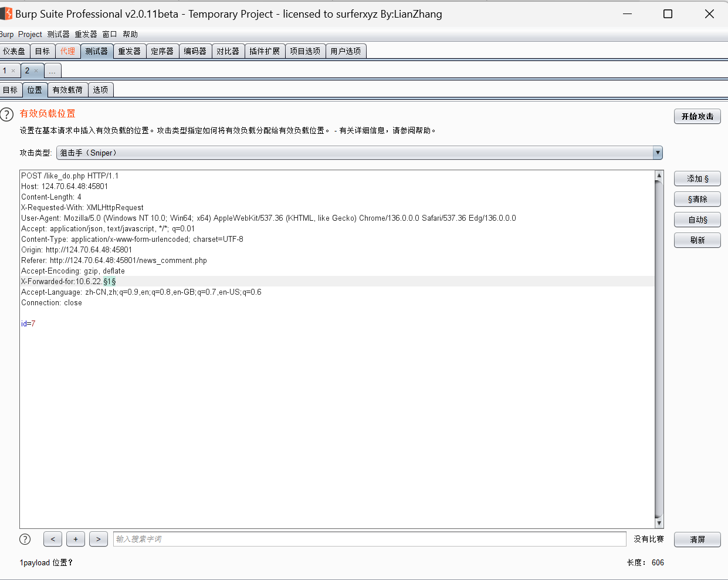The image size is (728, 580).
Task: Open the 帮助 menu
Action: click(130, 34)
